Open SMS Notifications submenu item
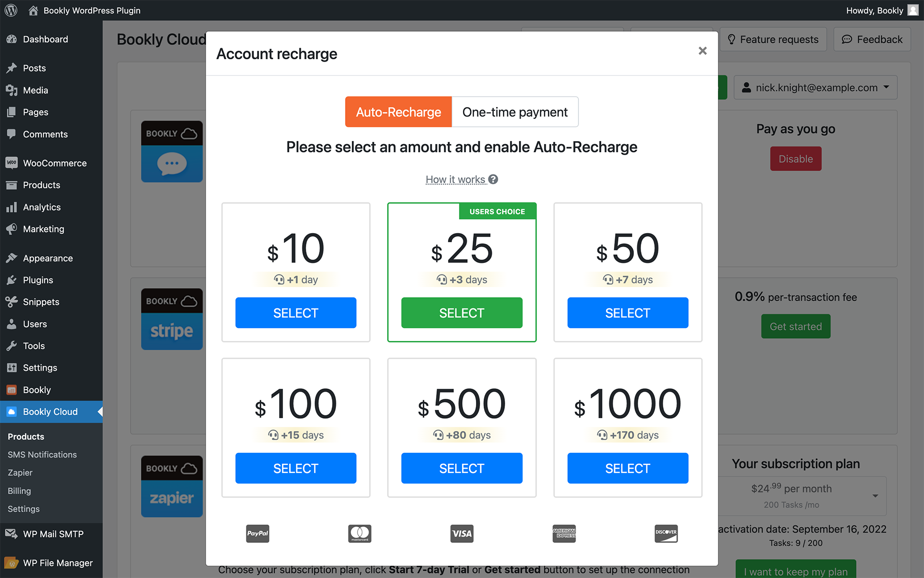 [42, 454]
